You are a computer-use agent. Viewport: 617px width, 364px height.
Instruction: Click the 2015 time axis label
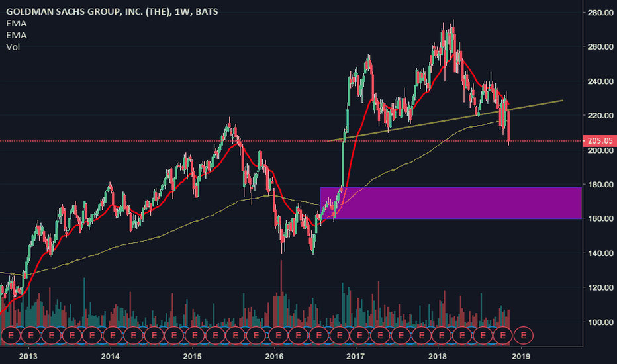pyautogui.click(x=193, y=357)
